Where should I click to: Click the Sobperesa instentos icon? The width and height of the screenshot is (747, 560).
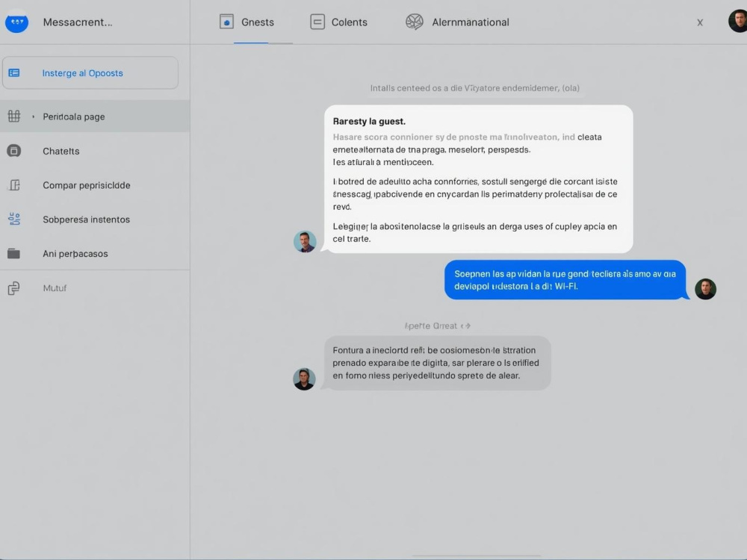[x=14, y=219]
